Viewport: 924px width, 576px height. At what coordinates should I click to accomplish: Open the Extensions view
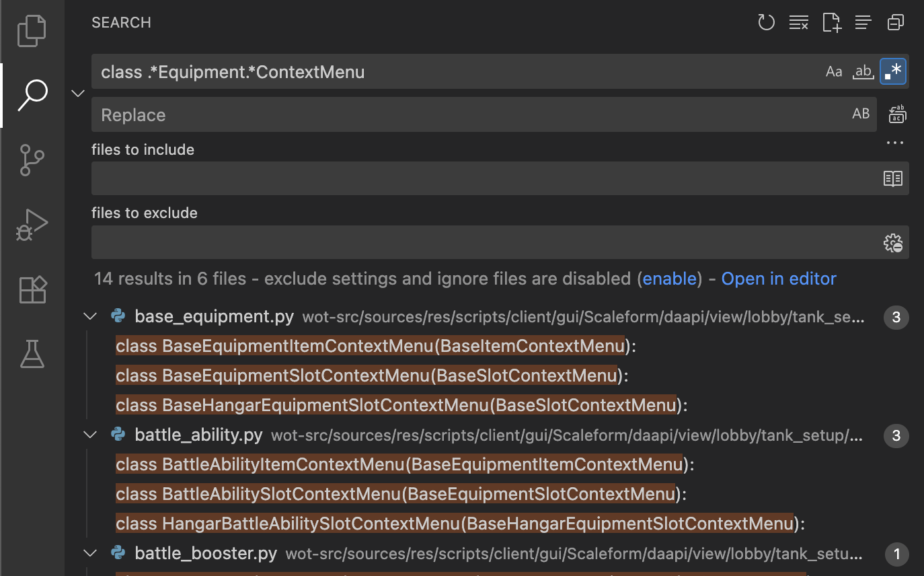32,289
